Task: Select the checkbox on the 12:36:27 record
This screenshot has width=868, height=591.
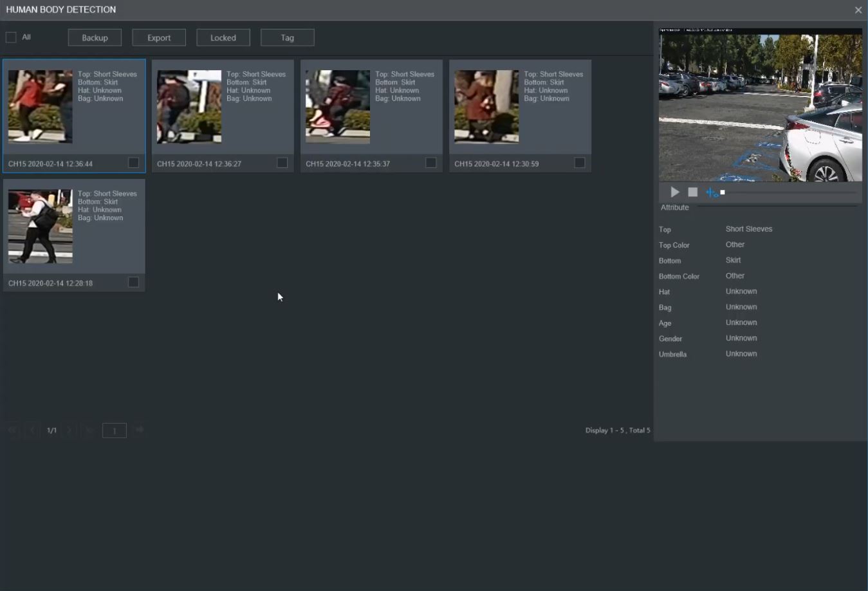Action: [282, 163]
